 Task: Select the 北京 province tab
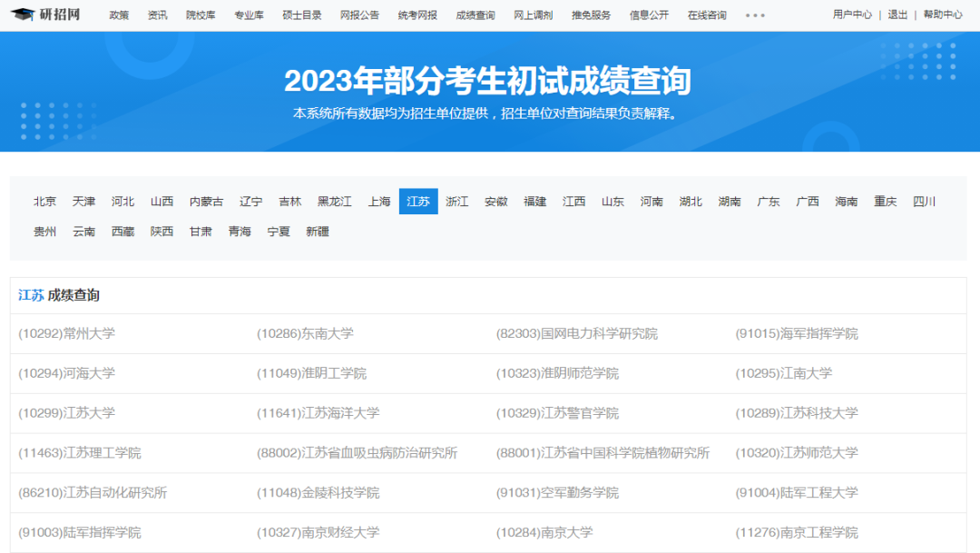tap(44, 202)
